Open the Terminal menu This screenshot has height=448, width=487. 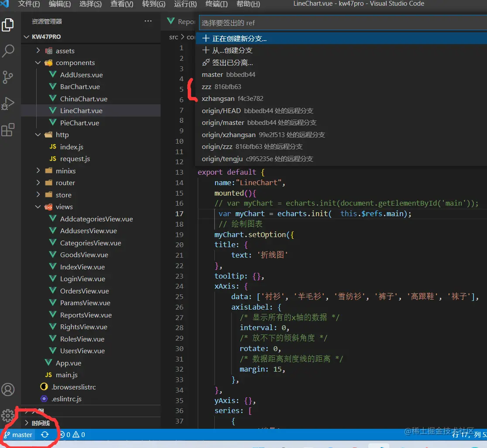[x=216, y=4]
